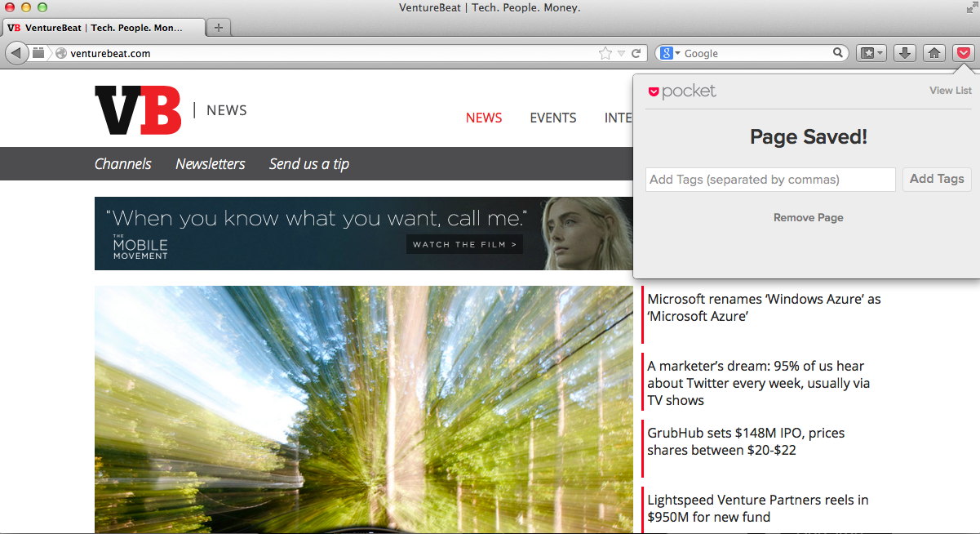The height and width of the screenshot is (534, 980).
Task: Open the Firefox Downloads arrow button
Action: (904, 53)
